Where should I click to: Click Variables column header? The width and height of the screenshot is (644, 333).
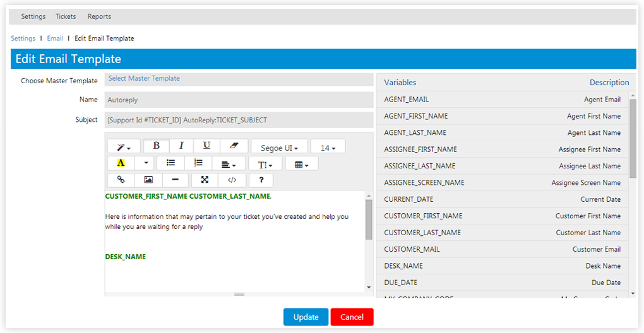400,83
